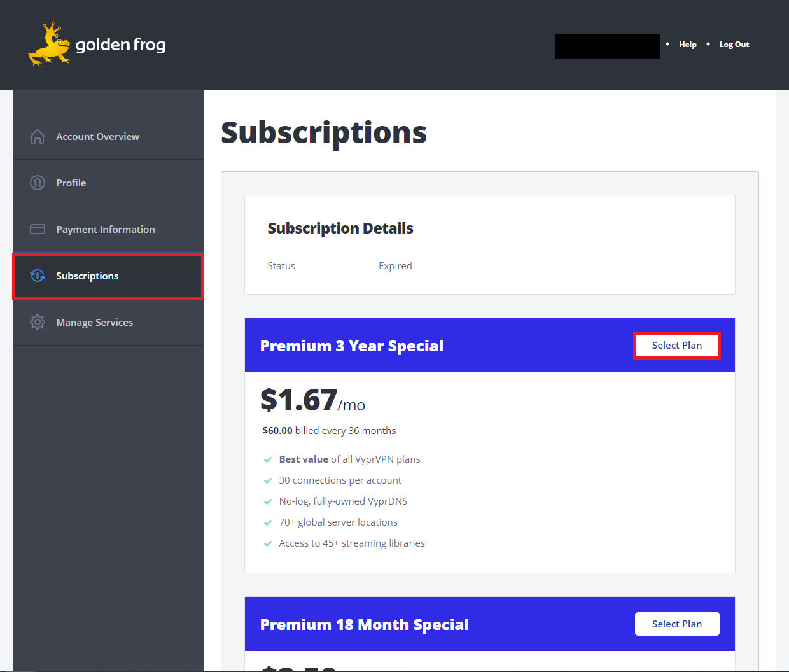Image resolution: width=789 pixels, height=672 pixels.
Task: Click the blacked-out account name area
Action: tap(607, 46)
